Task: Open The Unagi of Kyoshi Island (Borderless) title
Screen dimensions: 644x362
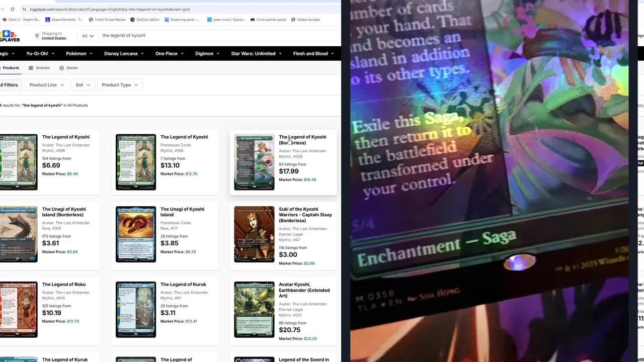Action: tap(64, 212)
